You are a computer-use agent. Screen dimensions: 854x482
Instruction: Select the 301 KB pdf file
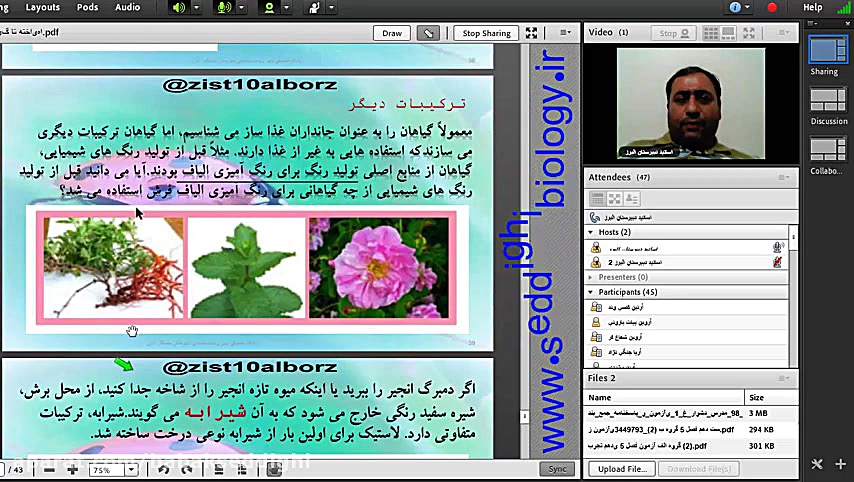point(692,446)
